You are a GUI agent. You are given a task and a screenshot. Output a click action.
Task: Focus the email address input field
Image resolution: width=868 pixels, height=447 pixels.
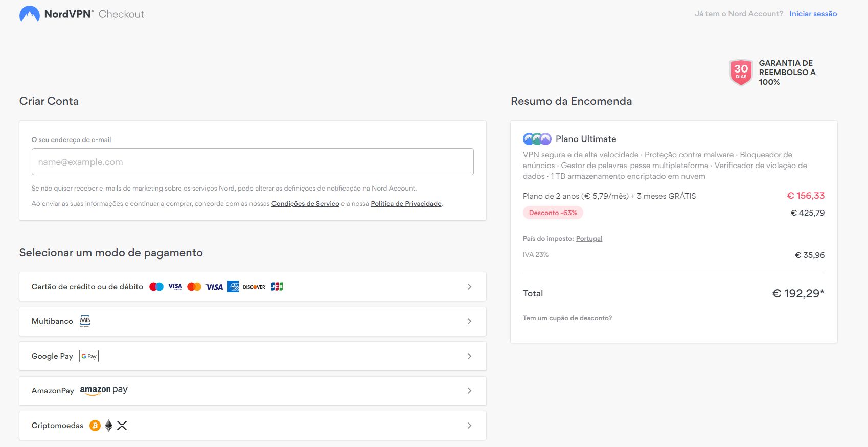click(253, 162)
